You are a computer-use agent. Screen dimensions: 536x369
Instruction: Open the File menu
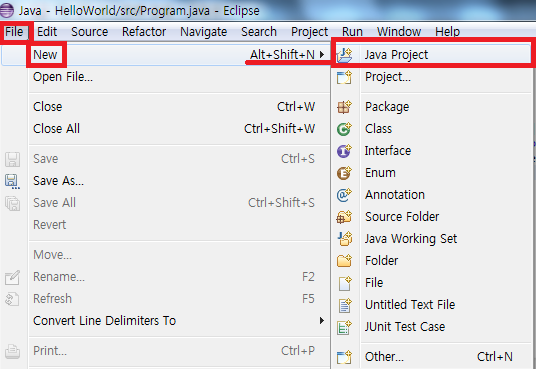(14, 32)
